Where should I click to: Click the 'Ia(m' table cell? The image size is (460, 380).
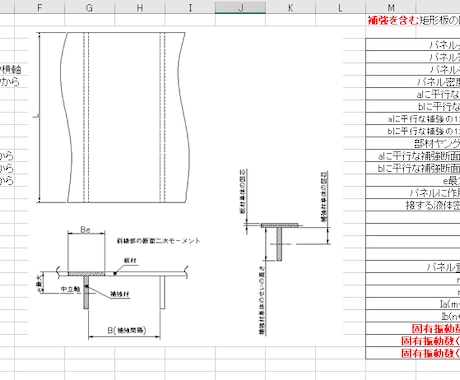(413, 304)
